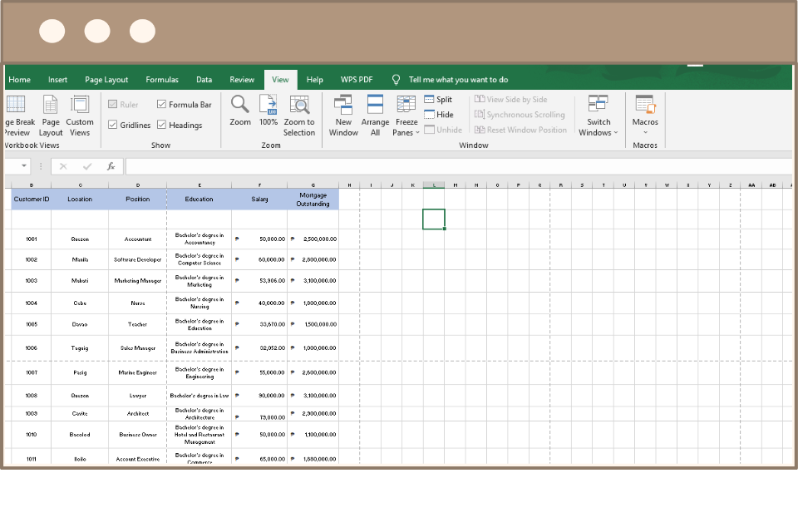Click Synchronous Scrolling option
The width and height of the screenshot is (798, 532).
[520, 115]
